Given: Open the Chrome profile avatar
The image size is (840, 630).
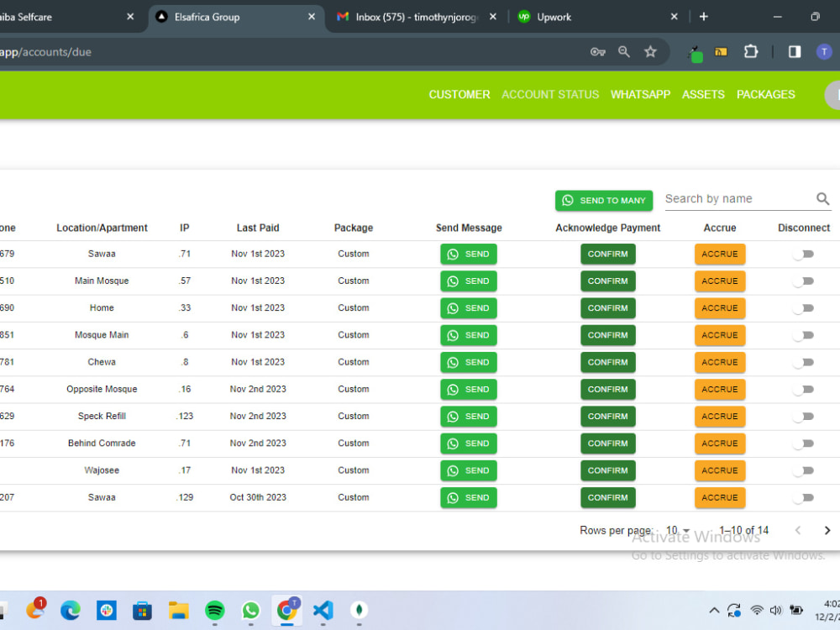Looking at the screenshot, I should [824, 52].
